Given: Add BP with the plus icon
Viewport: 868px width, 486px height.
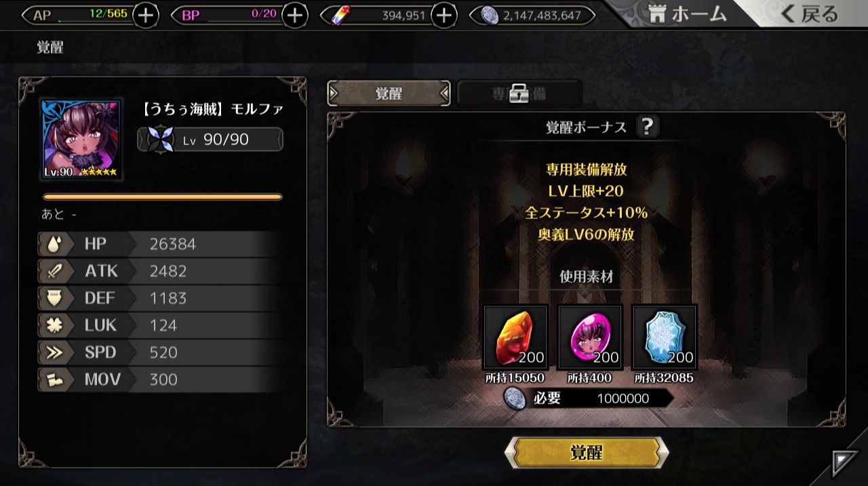Looking at the screenshot, I should [x=294, y=15].
